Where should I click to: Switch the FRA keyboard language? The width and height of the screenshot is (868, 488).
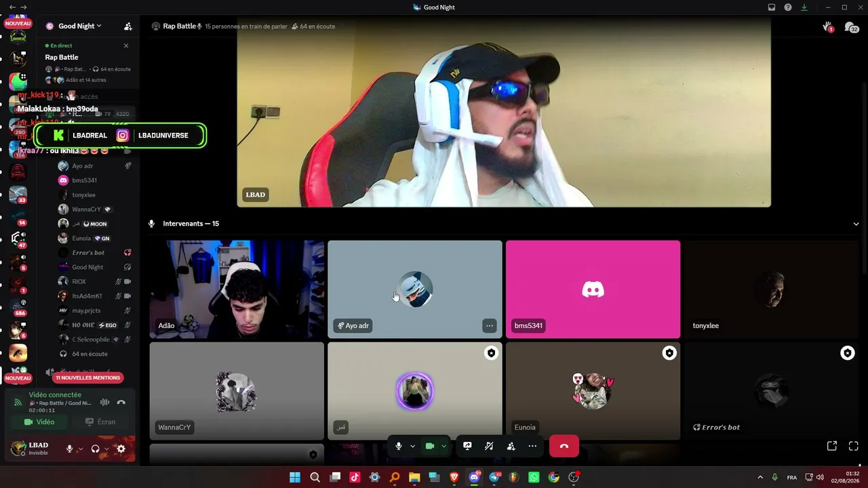pos(792,478)
